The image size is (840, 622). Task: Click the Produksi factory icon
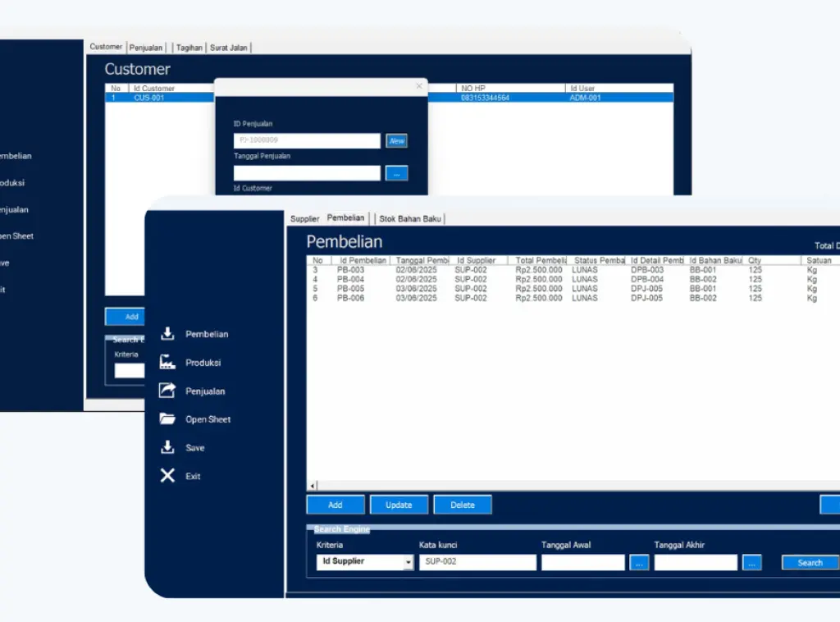point(167,363)
